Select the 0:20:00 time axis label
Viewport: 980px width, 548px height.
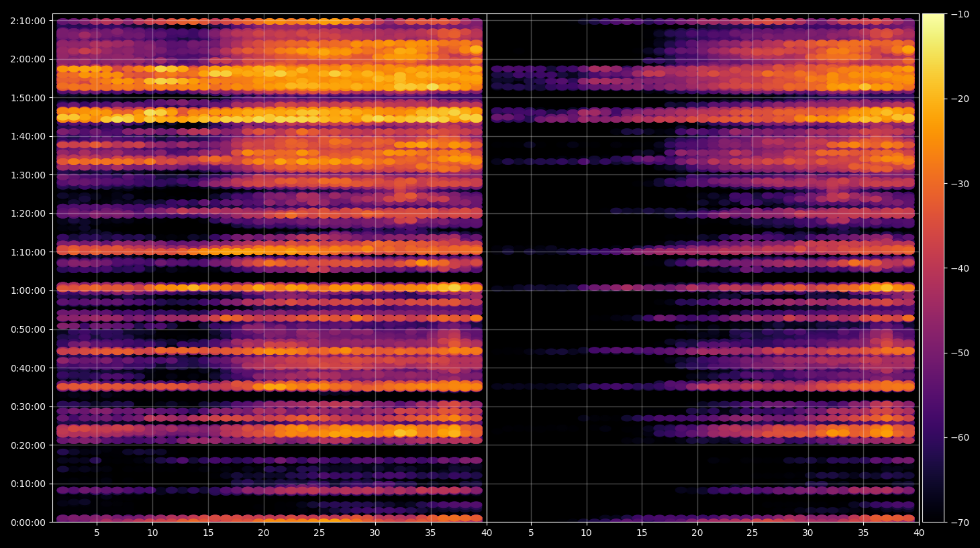28,445
